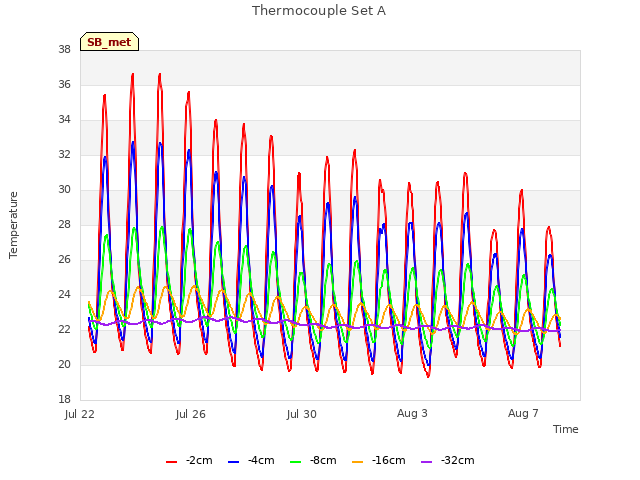The image size is (640, 480).
Task: Click the blue -4cm legend swatch
Action: pyautogui.click(x=233, y=462)
